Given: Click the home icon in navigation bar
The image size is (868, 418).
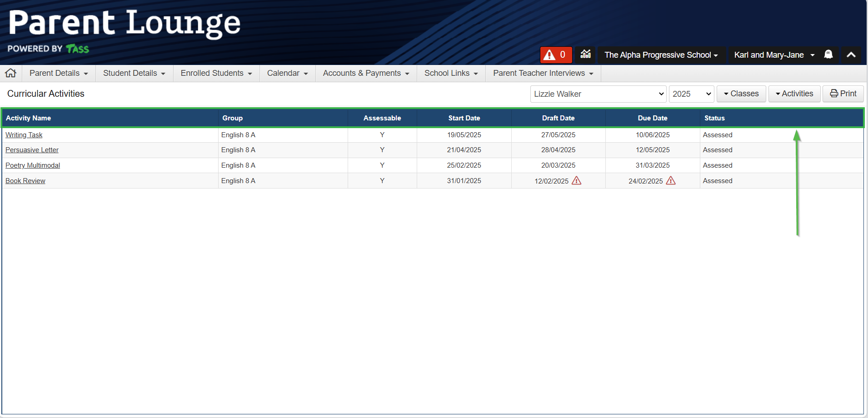Looking at the screenshot, I should tap(11, 73).
